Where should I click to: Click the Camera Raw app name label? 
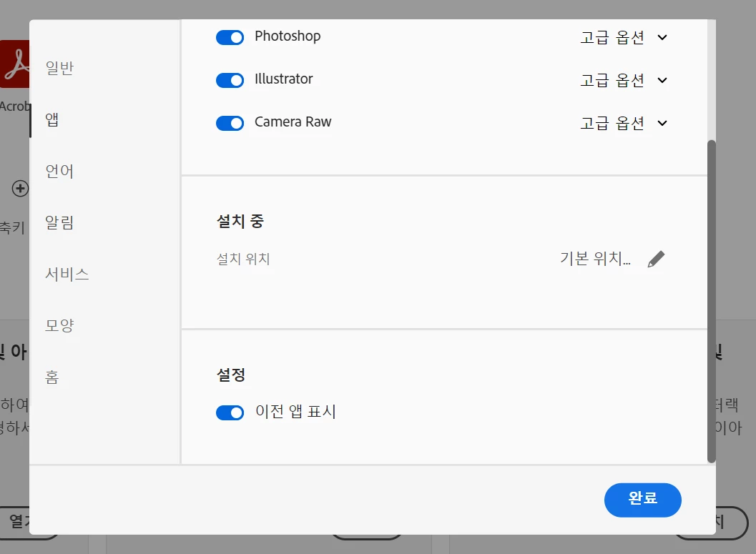[x=293, y=122]
